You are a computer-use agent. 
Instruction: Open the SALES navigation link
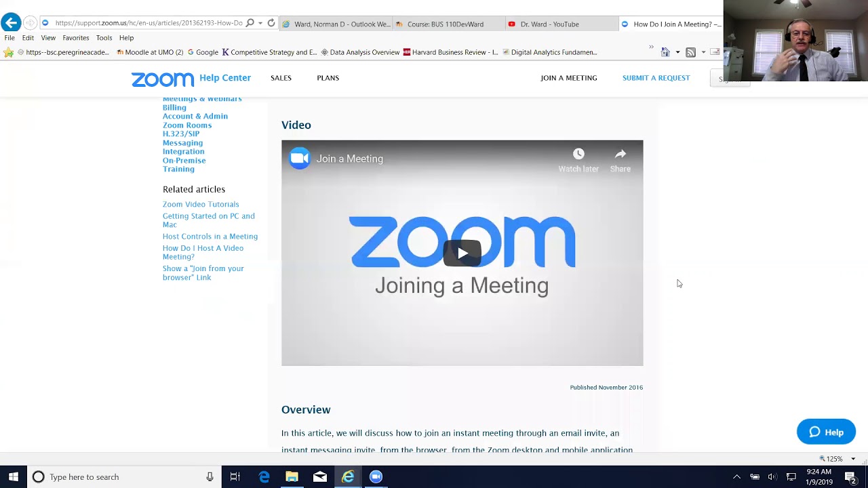281,78
